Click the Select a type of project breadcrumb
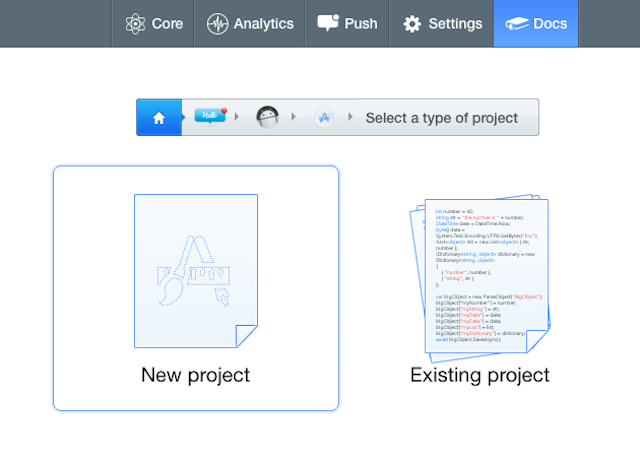The width and height of the screenshot is (640, 463). pos(442,118)
